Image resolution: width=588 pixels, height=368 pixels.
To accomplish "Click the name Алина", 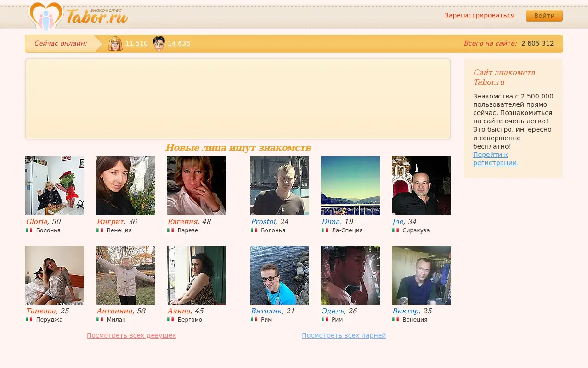I will point(179,311).
